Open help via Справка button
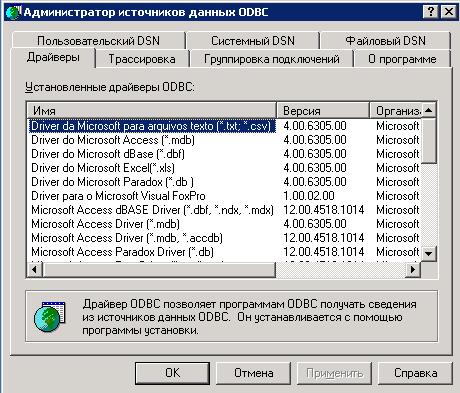 (415, 373)
